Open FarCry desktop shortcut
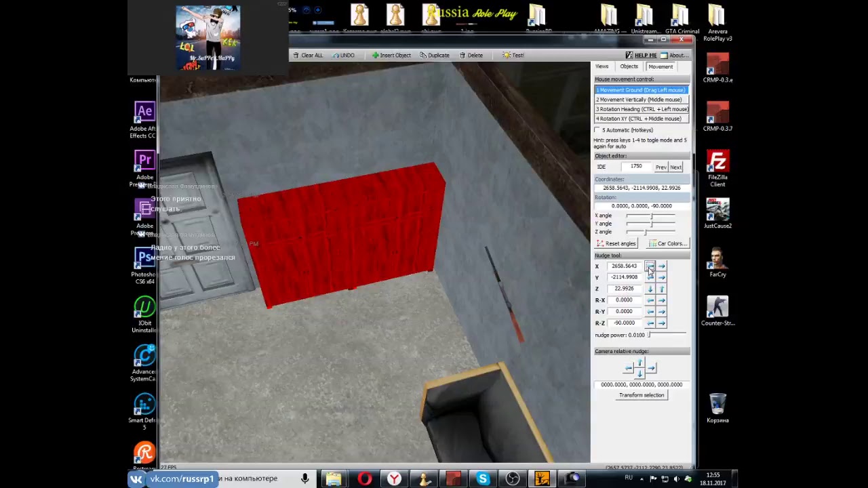The width and height of the screenshot is (868, 488). [x=717, y=262]
